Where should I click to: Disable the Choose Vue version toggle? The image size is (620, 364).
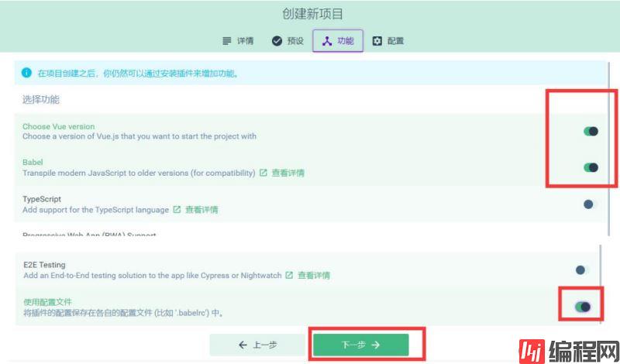tap(591, 131)
